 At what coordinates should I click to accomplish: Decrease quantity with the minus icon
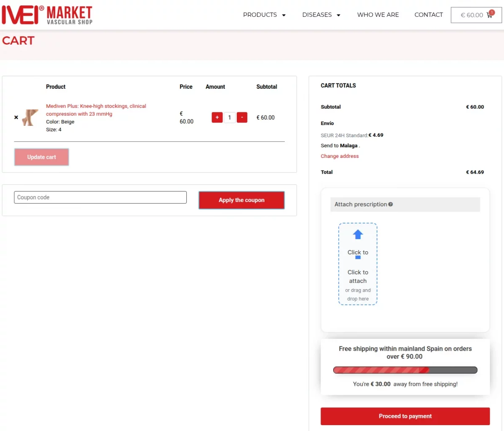pyautogui.click(x=242, y=117)
